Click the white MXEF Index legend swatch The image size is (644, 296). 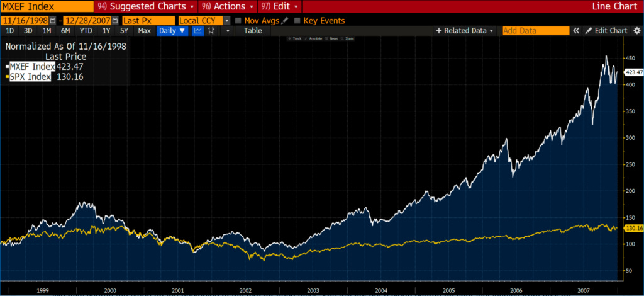[x=6, y=66]
